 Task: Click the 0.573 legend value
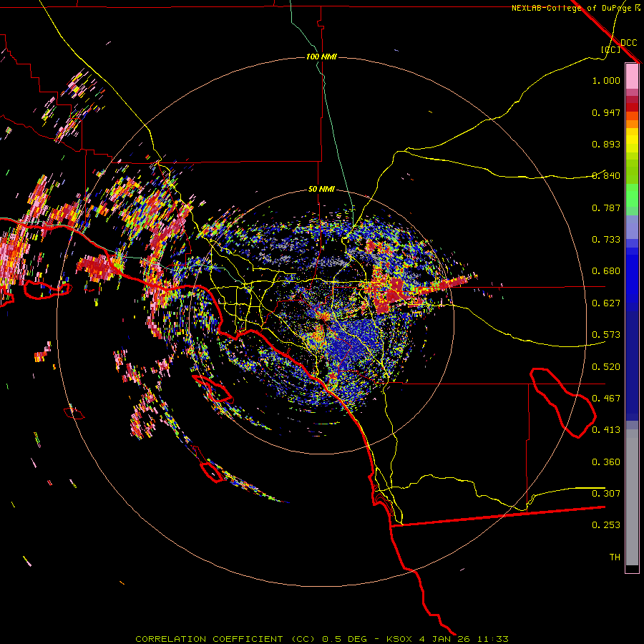coord(606,335)
